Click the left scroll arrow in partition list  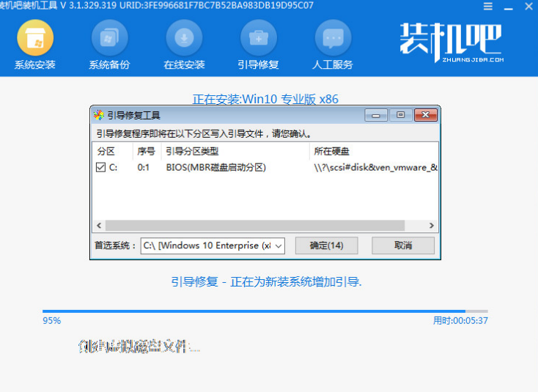pos(99,226)
